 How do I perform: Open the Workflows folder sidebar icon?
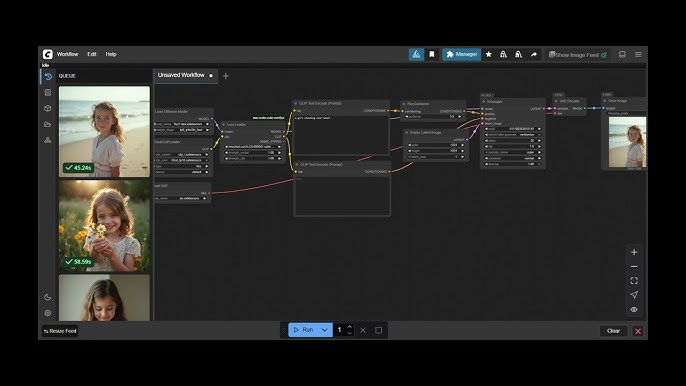click(48, 124)
